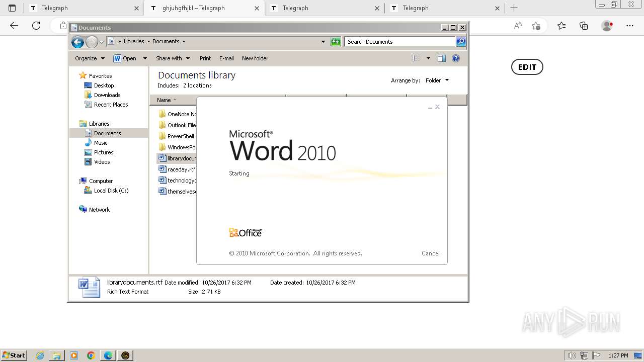The image size is (644, 362).
Task: Click Cancel on Word 2010 splash screen
Action: click(431, 253)
